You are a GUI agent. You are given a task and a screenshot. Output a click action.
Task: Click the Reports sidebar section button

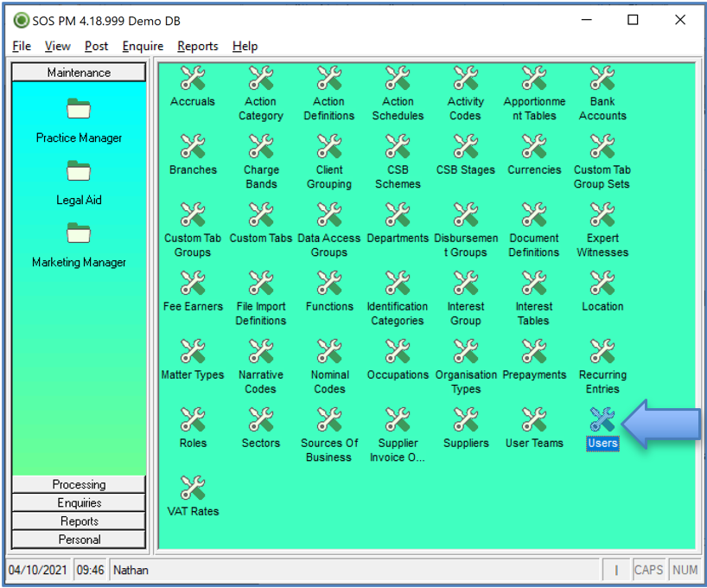click(x=79, y=521)
